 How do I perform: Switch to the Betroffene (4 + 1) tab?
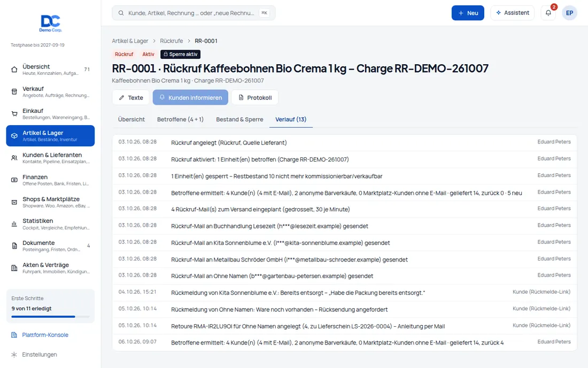point(180,119)
